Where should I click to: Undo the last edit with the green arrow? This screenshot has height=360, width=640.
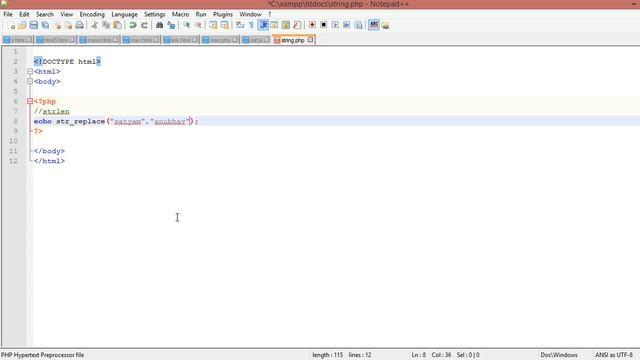coord(133,25)
